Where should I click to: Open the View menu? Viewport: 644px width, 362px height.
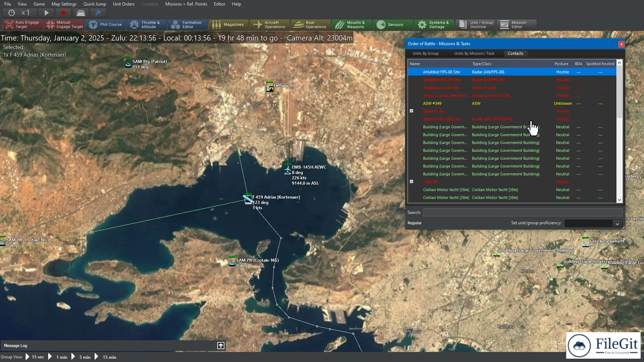pyautogui.click(x=22, y=4)
